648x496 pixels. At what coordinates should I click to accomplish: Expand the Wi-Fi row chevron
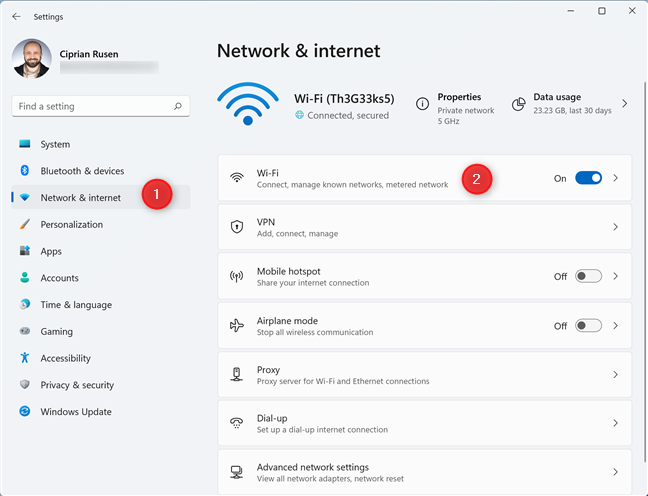point(615,178)
